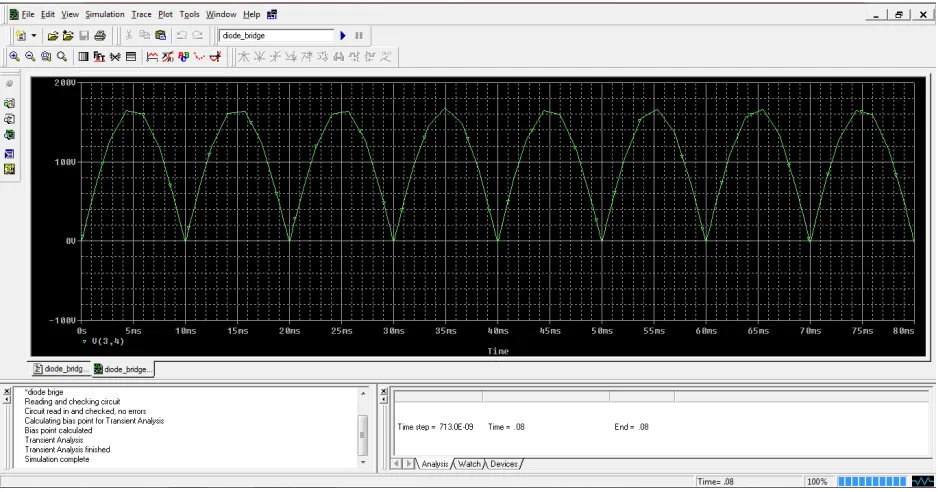Click the Print icon
This screenshot has width=938, height=492.
(x=100, y=35)
